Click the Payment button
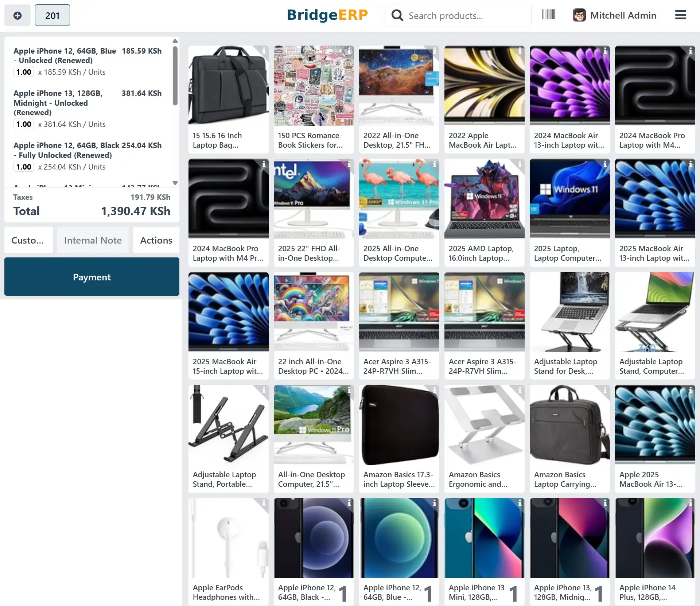The image size is (700, 606). pos(92,277)
